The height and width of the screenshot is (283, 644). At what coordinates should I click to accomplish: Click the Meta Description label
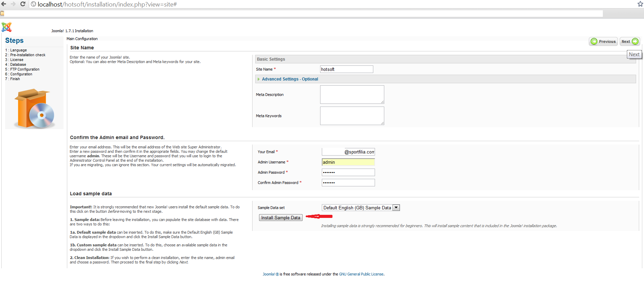click(270, 95)
